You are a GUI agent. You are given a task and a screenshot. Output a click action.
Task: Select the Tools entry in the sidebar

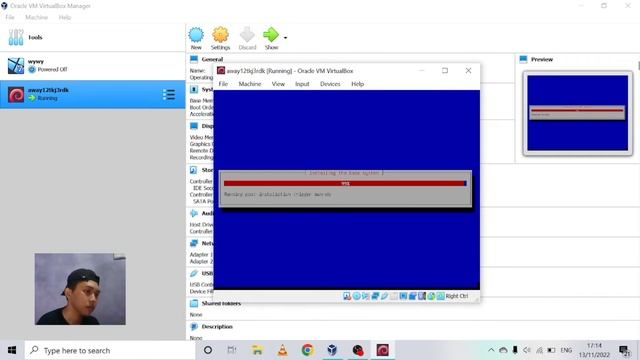pyautogui.click(x=92, y=37)
